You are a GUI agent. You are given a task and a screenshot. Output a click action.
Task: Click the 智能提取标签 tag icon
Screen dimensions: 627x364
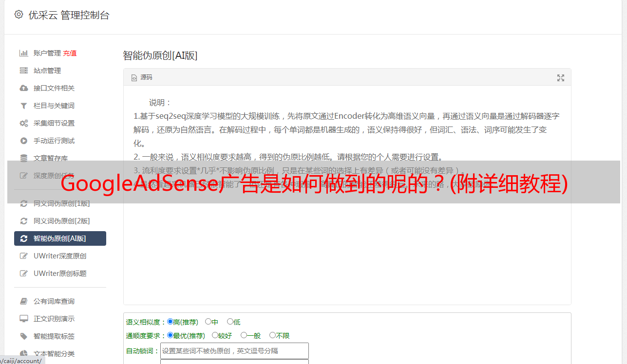[x=23, y=336]
